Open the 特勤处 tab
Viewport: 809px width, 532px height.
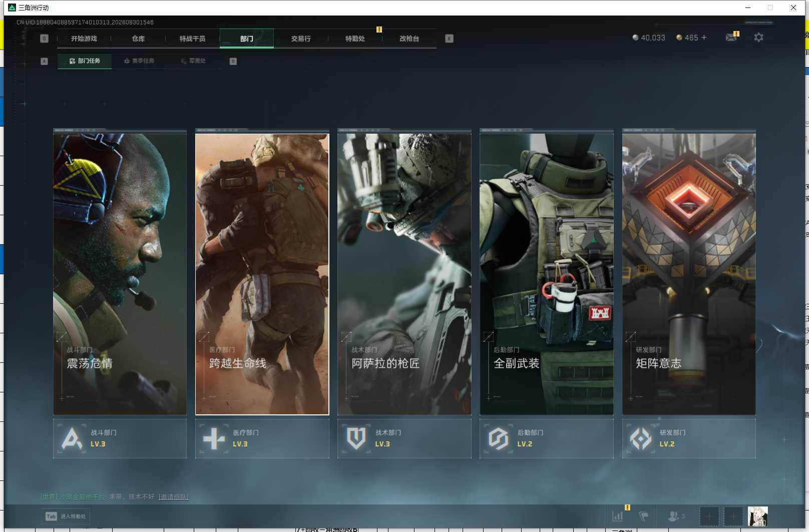point(355,39)
